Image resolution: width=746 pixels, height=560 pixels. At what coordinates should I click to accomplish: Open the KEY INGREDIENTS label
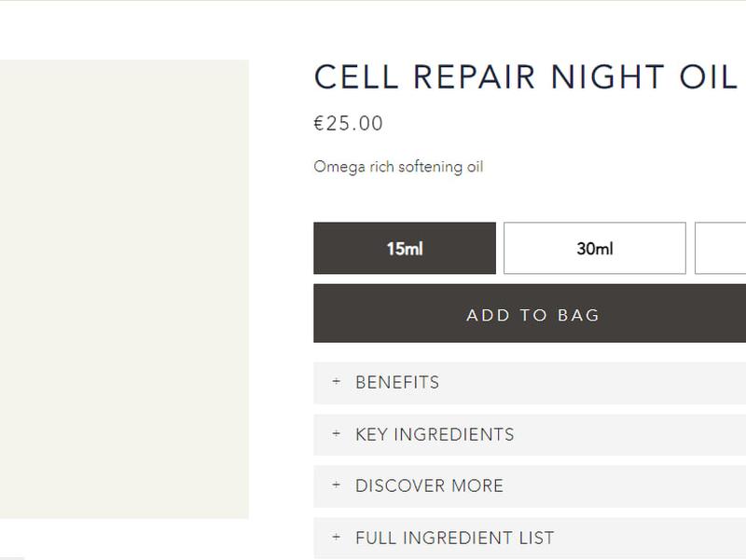pyautogui.click(x=435, y=434)
